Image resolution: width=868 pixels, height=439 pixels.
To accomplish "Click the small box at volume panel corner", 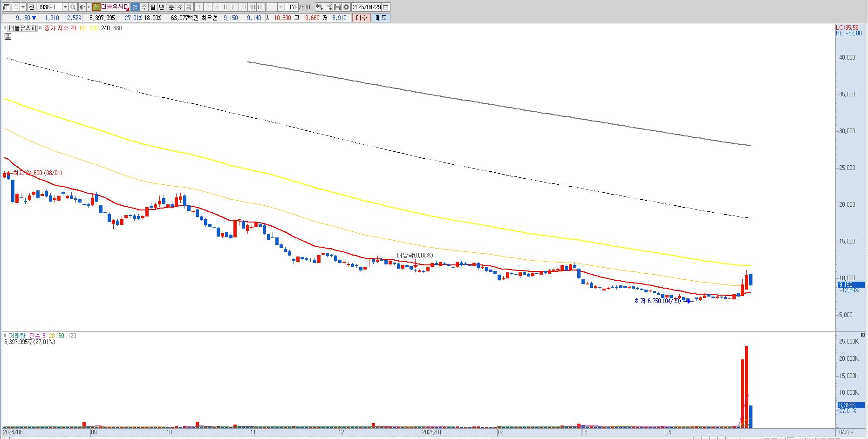I will (863, 335).
